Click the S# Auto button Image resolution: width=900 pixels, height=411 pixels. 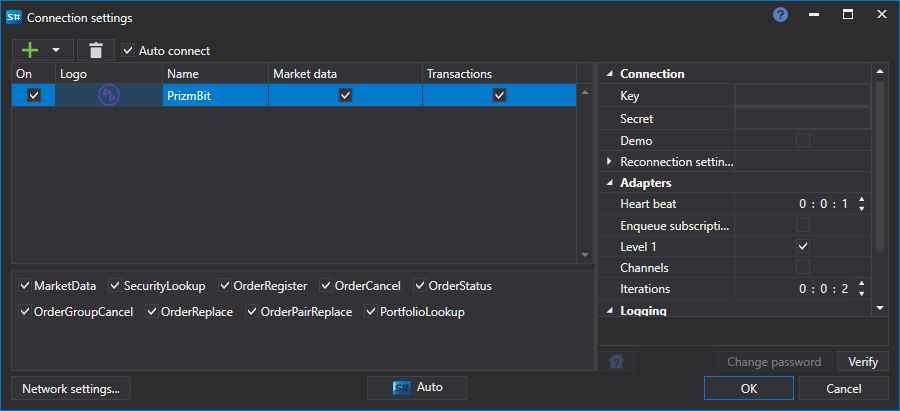(417, 387)
